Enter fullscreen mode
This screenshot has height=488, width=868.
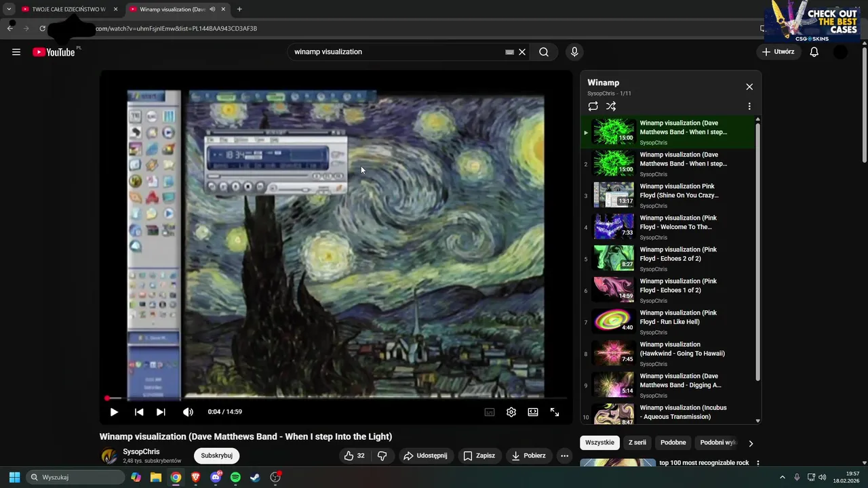point(555,412)
